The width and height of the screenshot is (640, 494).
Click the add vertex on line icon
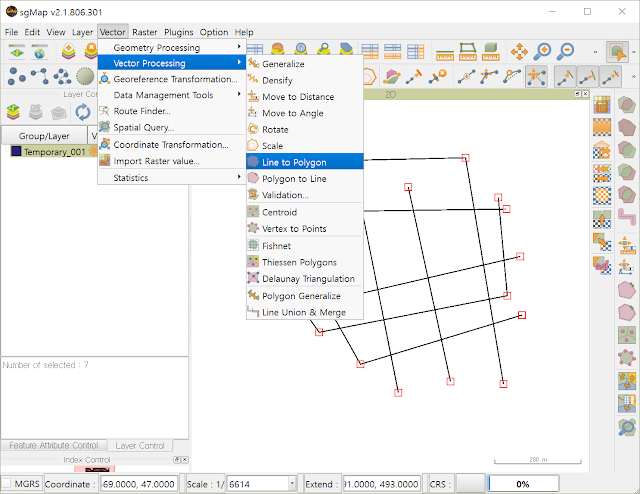pyautogui.click(x=466, y=76)
